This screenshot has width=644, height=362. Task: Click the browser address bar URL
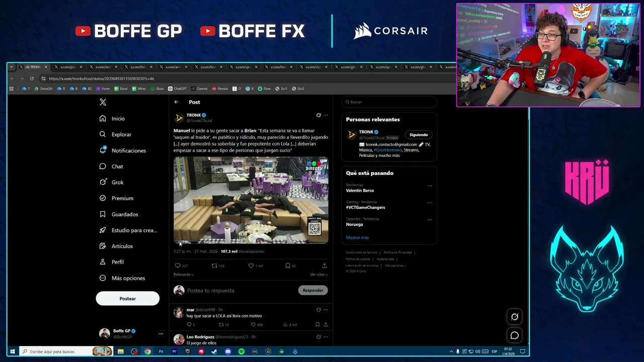pos(101,78)
